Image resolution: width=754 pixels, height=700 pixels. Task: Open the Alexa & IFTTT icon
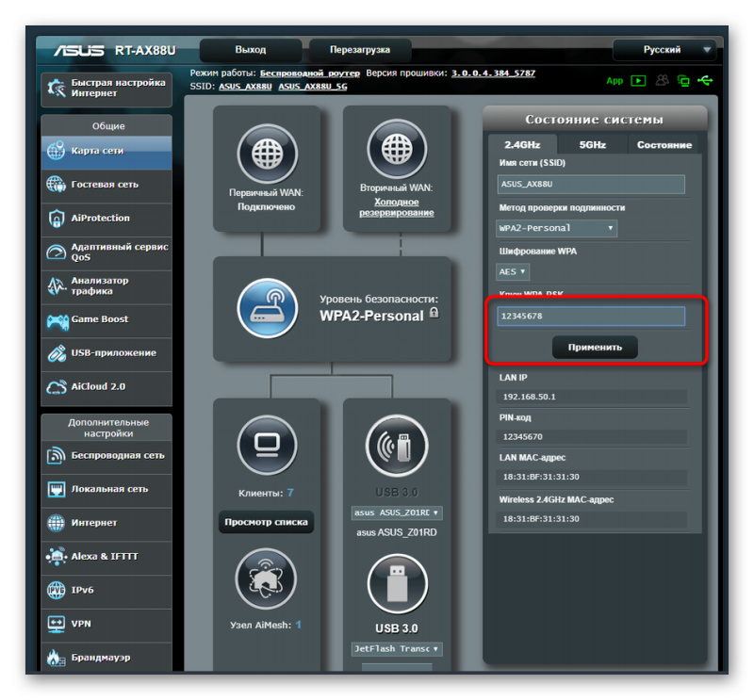[57, 557]
